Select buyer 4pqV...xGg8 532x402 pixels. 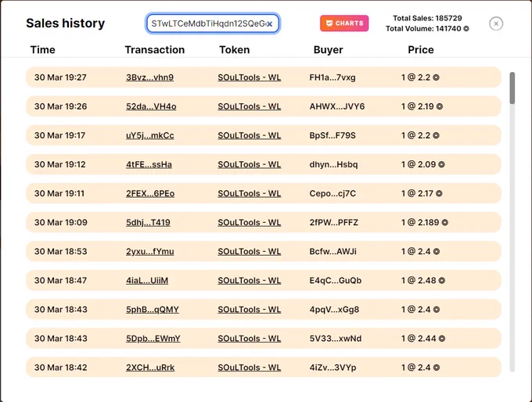[334, 310]
